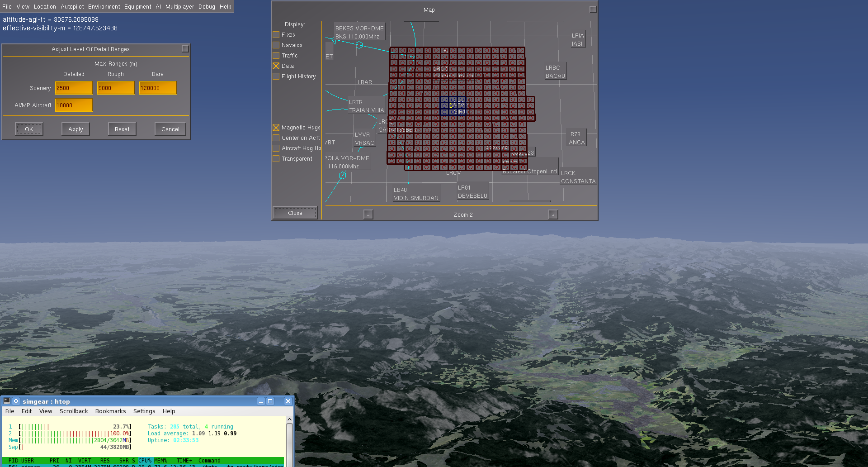Viewport: 868px width, 467px height.
Task: Open the Environment menu
Action: click(104, 7)
